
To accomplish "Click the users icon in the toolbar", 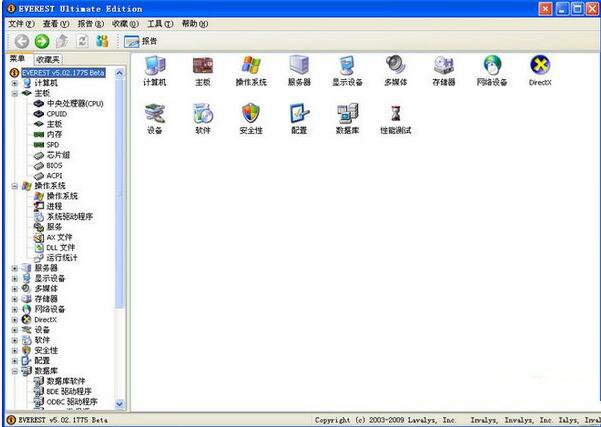I will [x=102, y=41].
